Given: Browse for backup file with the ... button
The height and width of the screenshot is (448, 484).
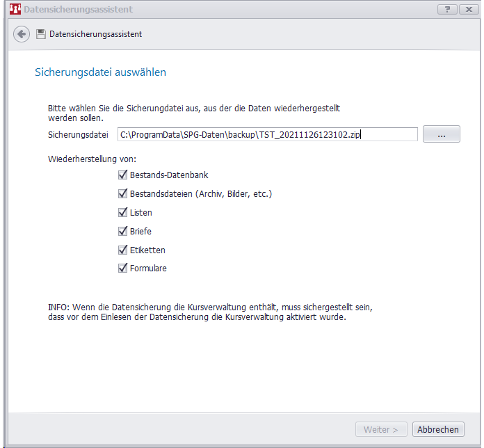Looking at the screenshot, I should [441, 135].
